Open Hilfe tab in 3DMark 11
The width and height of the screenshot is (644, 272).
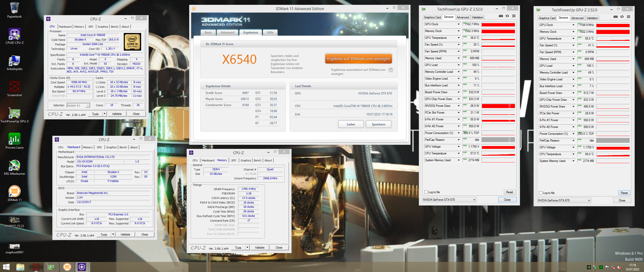click(270, 32)
